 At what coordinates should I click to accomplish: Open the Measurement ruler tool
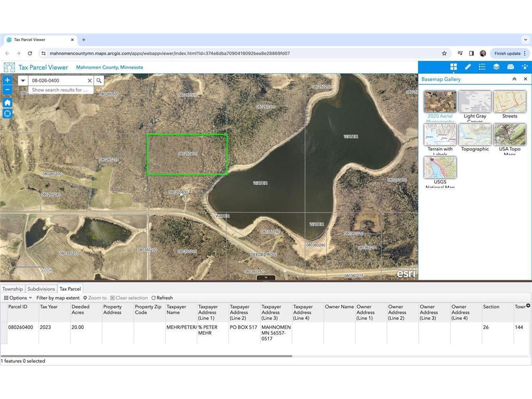pos(468,67)
